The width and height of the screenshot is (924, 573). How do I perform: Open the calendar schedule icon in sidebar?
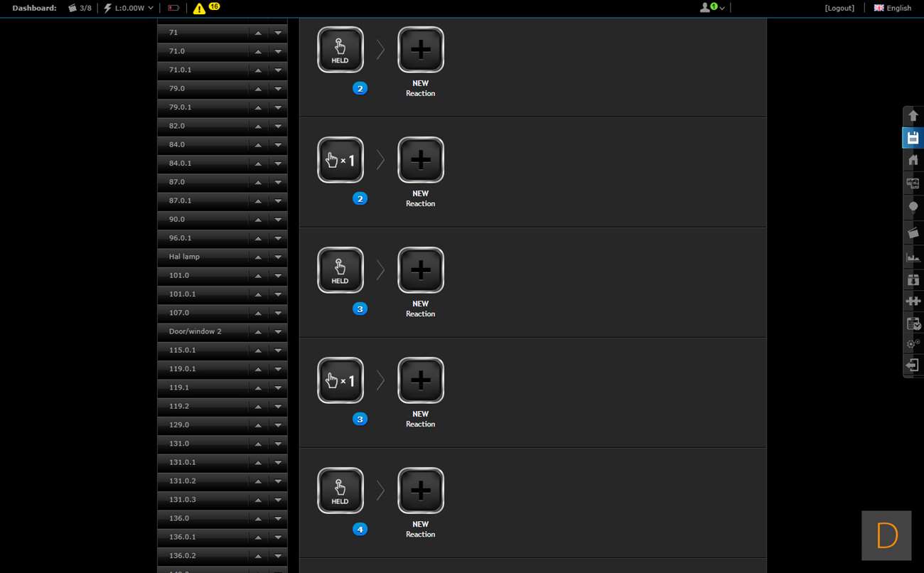[913, 323]
